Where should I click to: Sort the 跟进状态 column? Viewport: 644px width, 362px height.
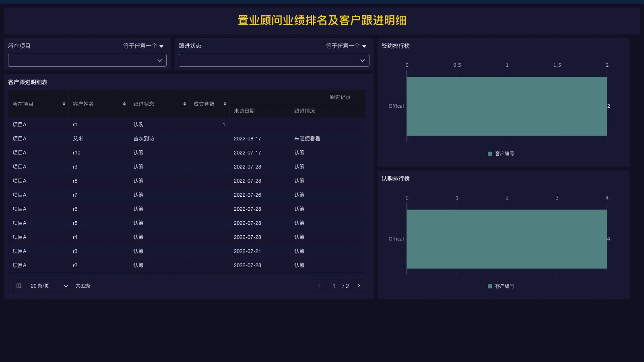point(184,103)
